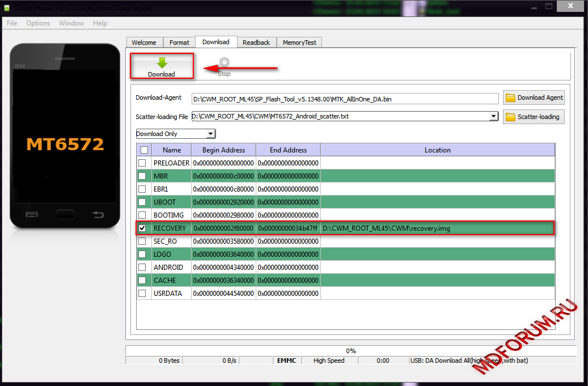Click the 0:00 elapsed time entry
Viewport: 588px width, 386px height.
[383, 360]
